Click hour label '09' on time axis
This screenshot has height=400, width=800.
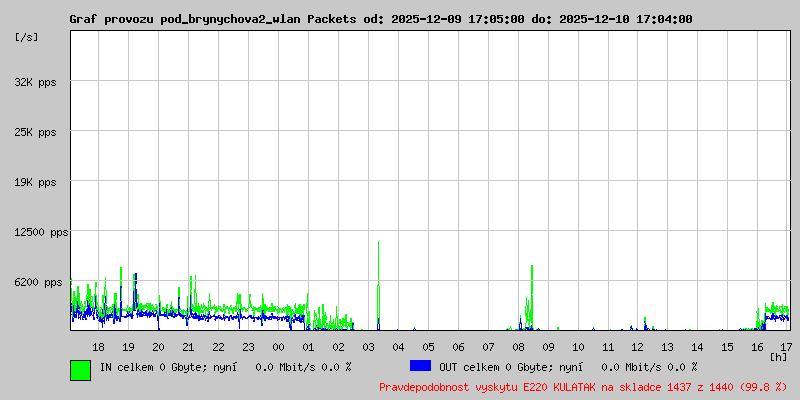(x=548, y=347)
